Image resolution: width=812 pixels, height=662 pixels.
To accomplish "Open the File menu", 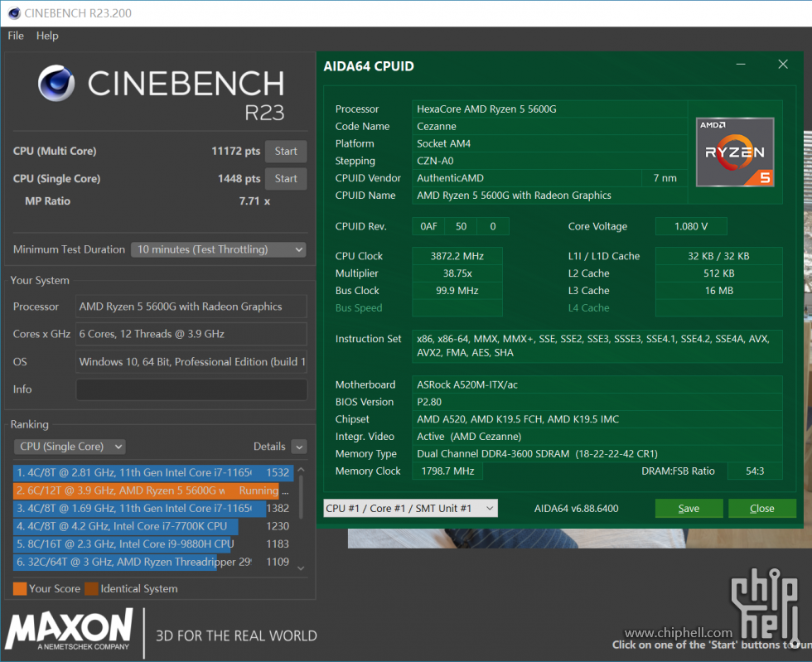I will coord(16,36).
